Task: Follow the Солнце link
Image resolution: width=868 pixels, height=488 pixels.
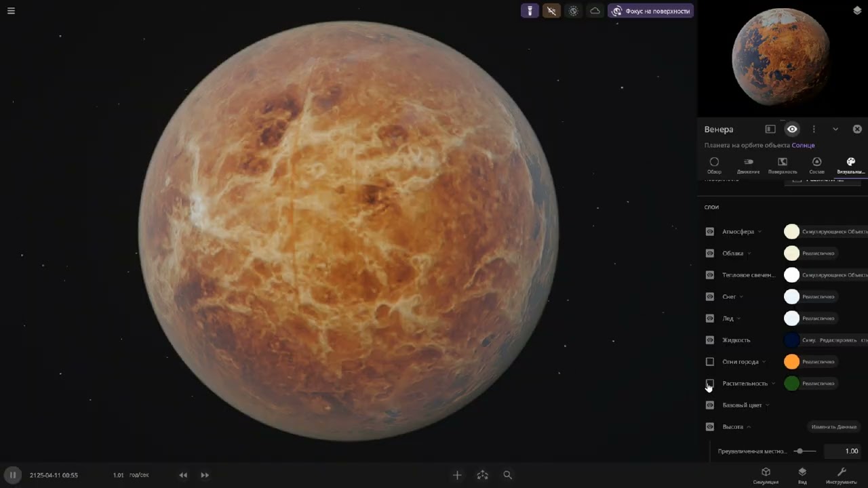Action: tap(803, 145)
